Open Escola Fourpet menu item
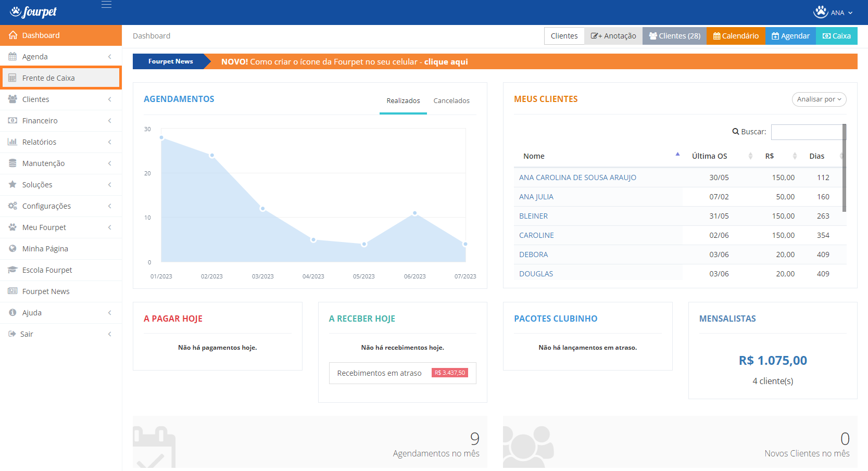 (x=61, y=270)
